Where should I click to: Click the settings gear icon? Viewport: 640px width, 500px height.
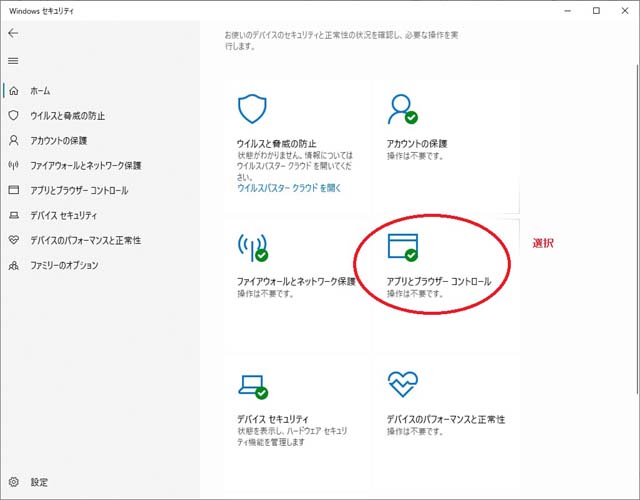14,482
